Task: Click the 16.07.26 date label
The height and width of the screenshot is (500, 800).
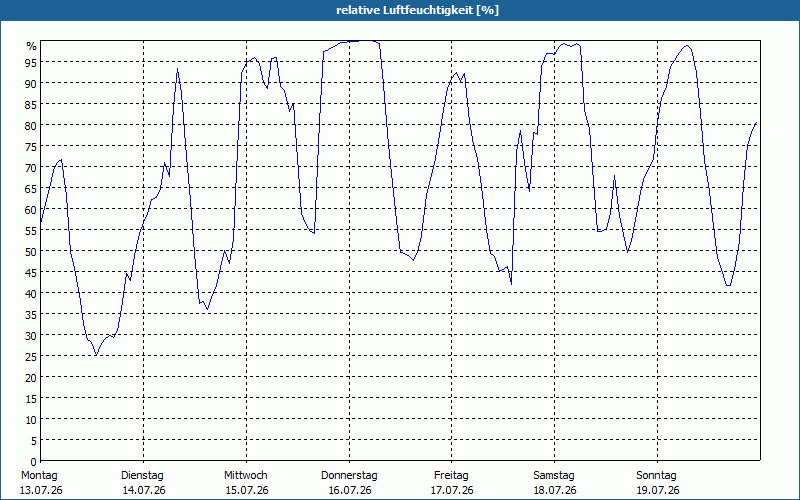Action: [349, 490]
